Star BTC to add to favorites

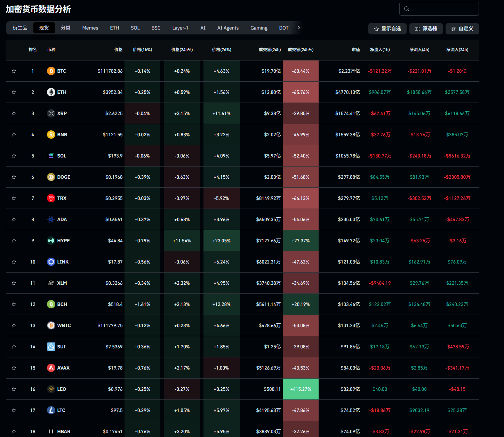coord(14,71)
